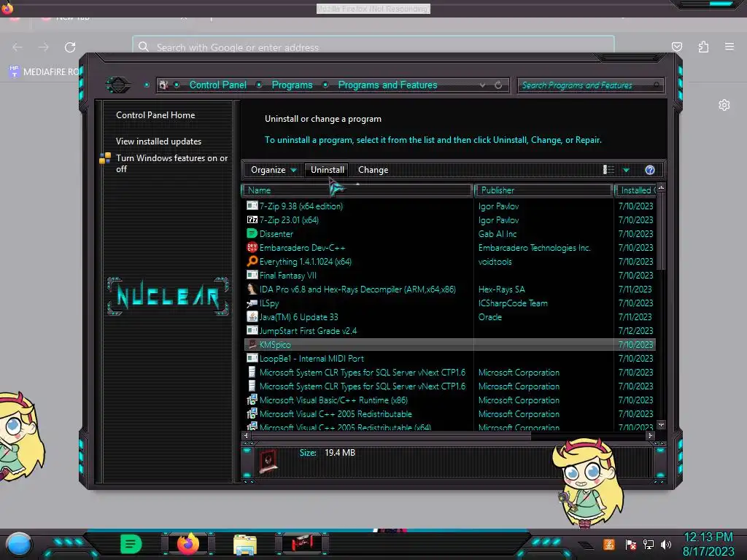Click the Start orb on taskbar

coord(18,544)
